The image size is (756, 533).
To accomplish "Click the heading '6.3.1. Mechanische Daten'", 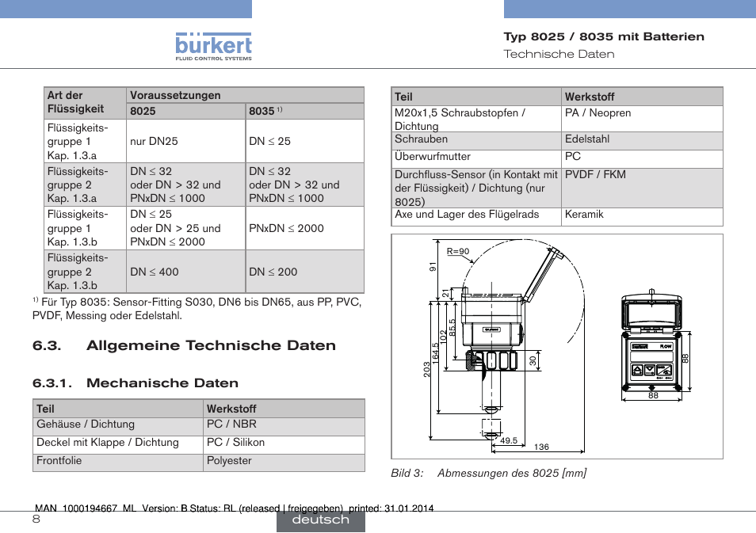I will pos(136,383).
